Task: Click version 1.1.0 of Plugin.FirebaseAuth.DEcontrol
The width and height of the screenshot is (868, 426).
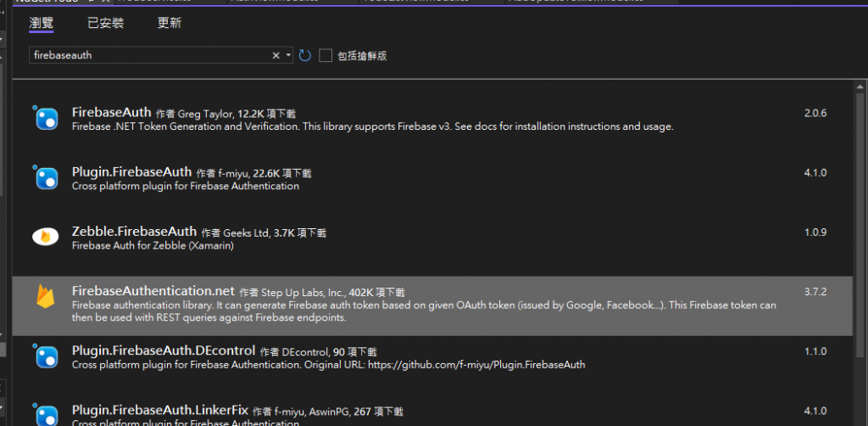Action: click(815, 351)
